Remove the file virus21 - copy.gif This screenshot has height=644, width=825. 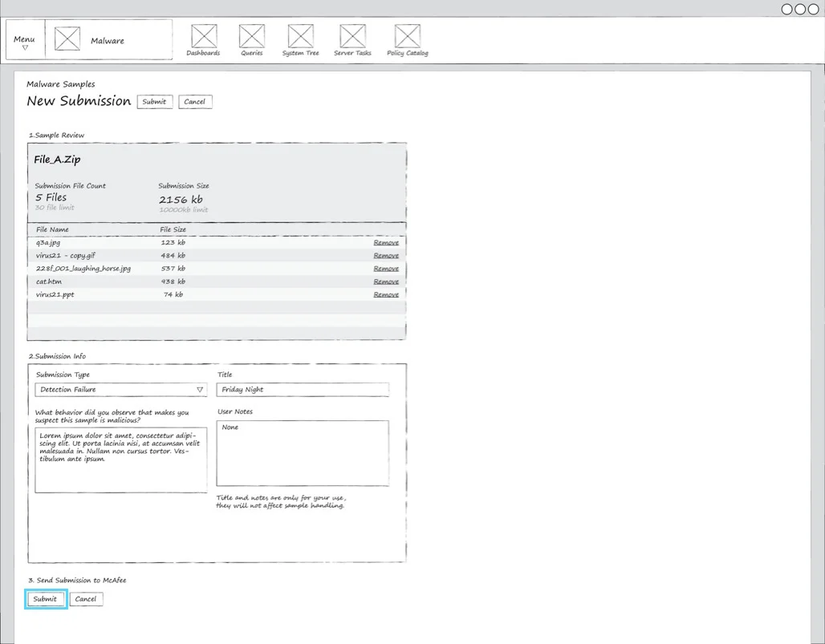386,256
